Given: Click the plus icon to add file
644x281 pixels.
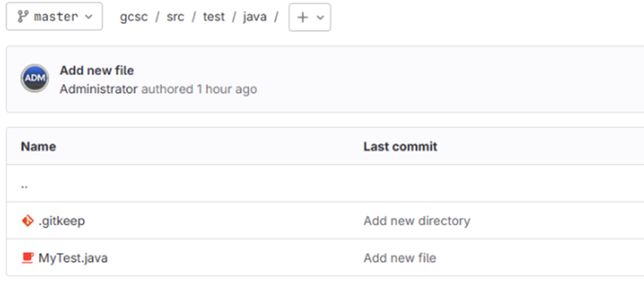Looking at the screenshot, I should coord(302,17).
